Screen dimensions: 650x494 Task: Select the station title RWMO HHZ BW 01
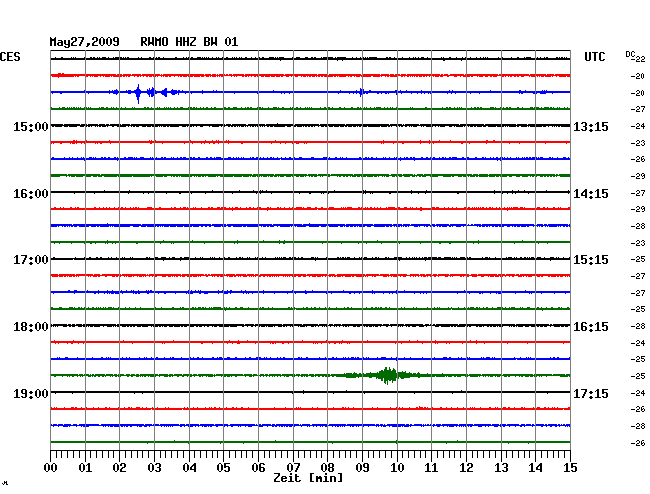pyautogui.click(x=189, y=42)
